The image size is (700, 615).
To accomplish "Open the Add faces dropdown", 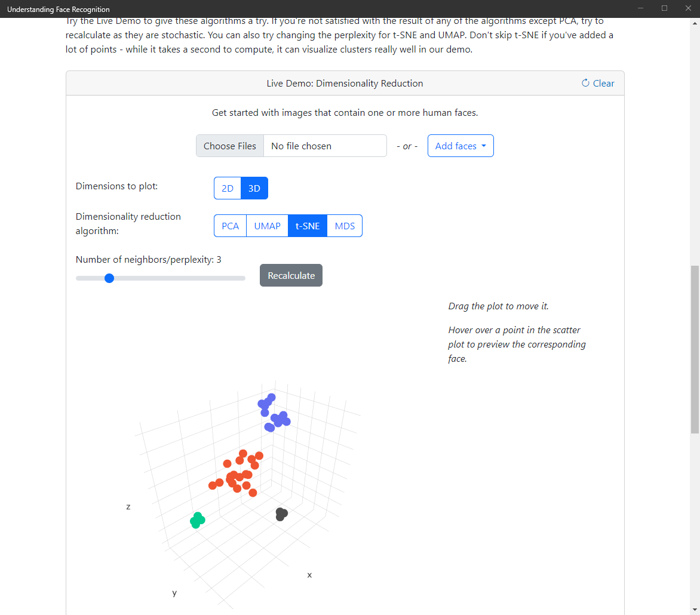I will point(460,146).
